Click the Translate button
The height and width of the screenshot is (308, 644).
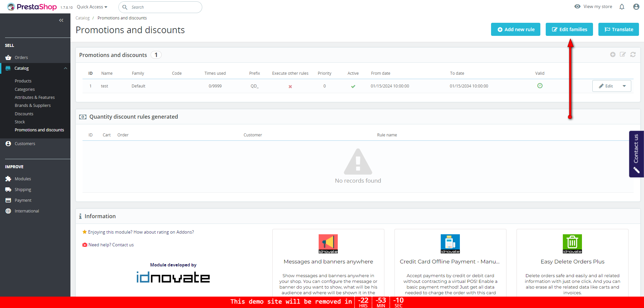[x=619, y=29]
